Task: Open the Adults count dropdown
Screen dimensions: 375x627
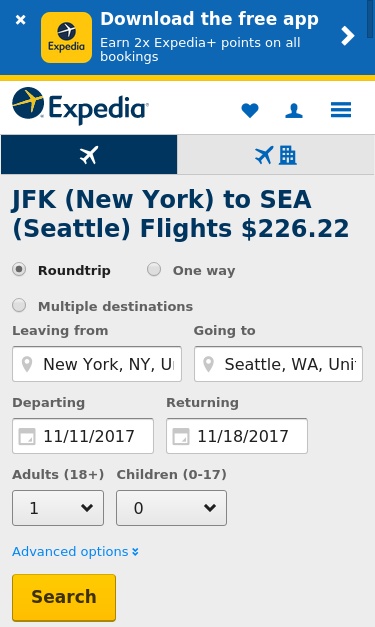Action: coord(58,508)
